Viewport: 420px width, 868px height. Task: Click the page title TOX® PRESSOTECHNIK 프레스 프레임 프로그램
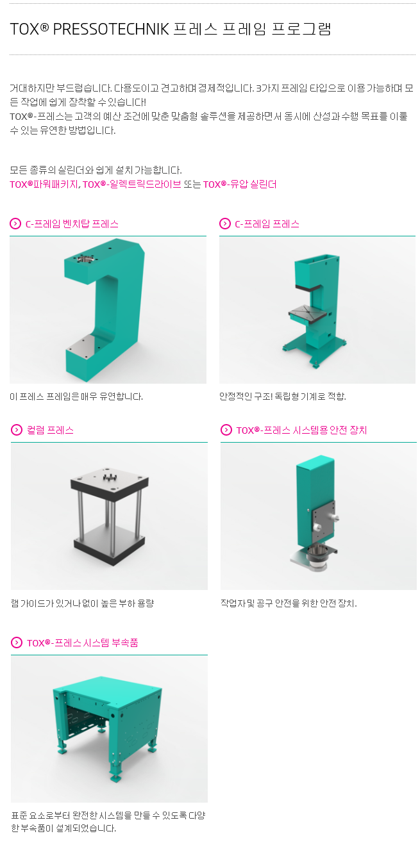tap(171, 29)
